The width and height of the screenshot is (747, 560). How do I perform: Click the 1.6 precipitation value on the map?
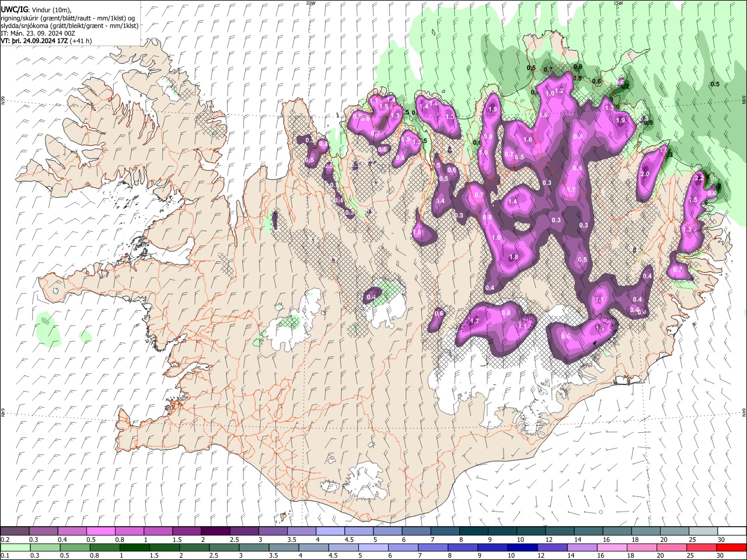528,140
